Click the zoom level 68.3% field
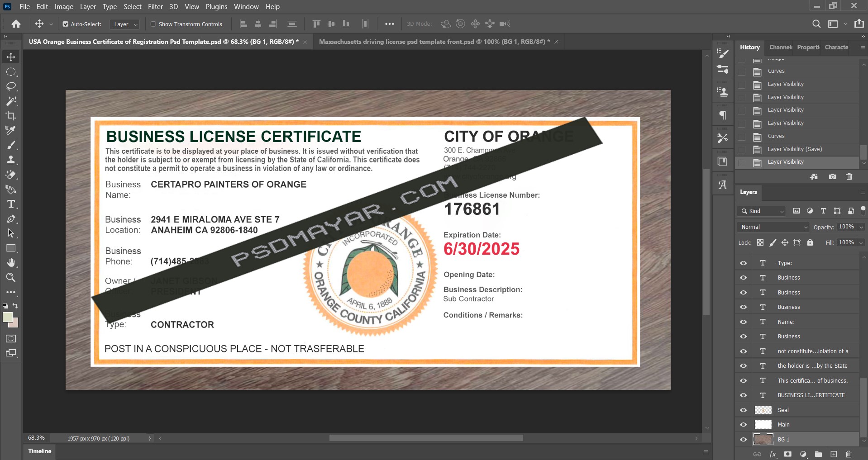Image resolution: width=868 pixels, height=460 pixels. click(x=36, y=438)
